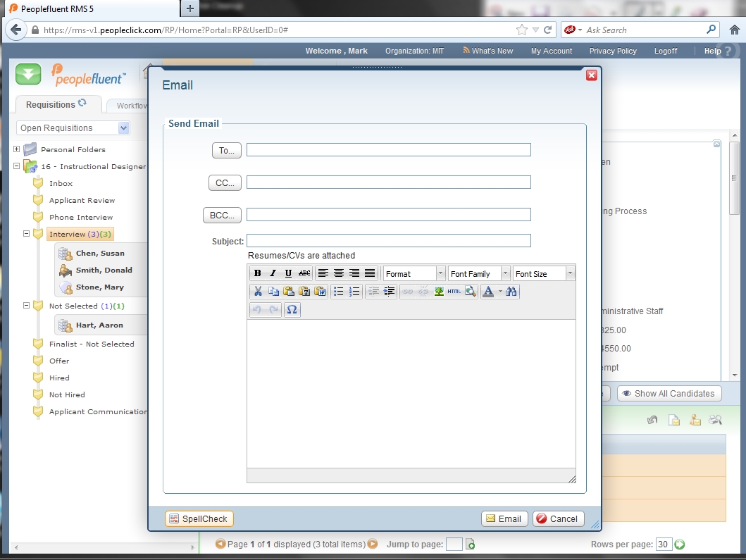This screenshot has height=560, width=746.
Task: Open the HTML source editor
Action: click(x=454, y=292)
